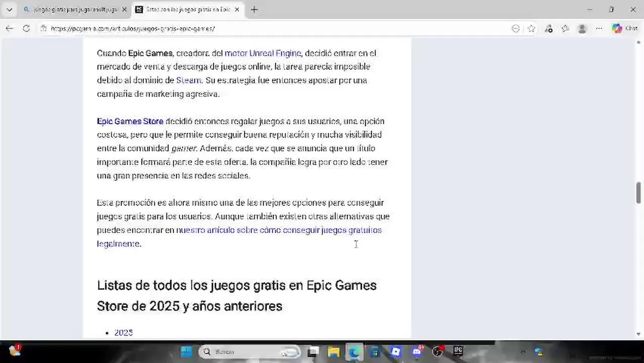644x363 pixels.
Task: Open Copilot Chat button
Action: point(625,29)
